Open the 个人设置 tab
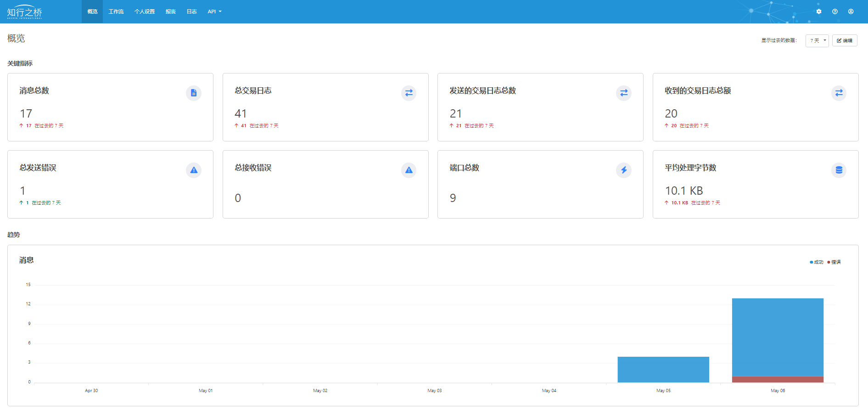The image size is (868, 410). tap(145, 11)
